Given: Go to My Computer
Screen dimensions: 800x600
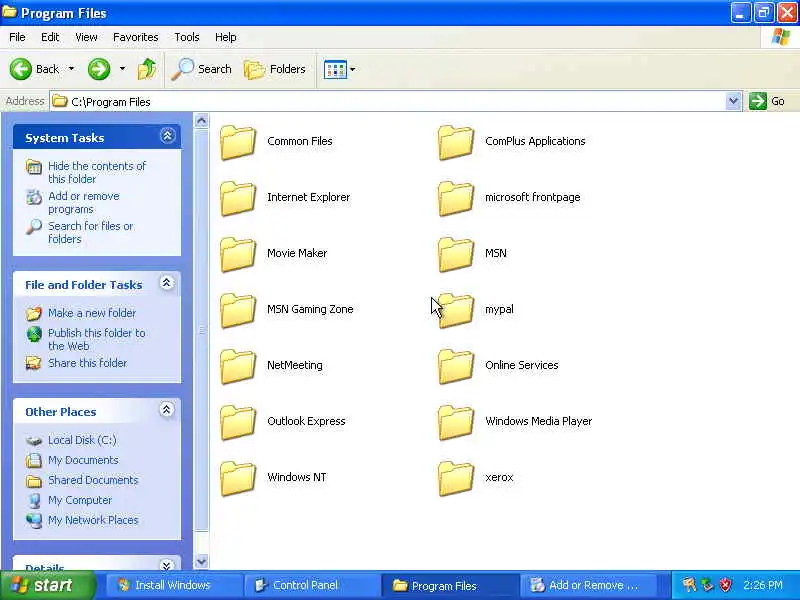Looking at the screenshot, I should click(80, 500).
